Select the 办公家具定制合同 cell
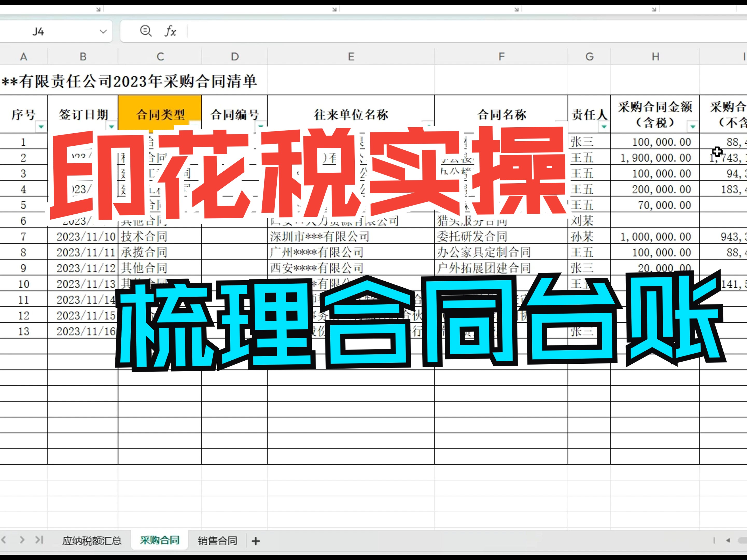Viewport: 747px width, 560px height. pos(501,252)
